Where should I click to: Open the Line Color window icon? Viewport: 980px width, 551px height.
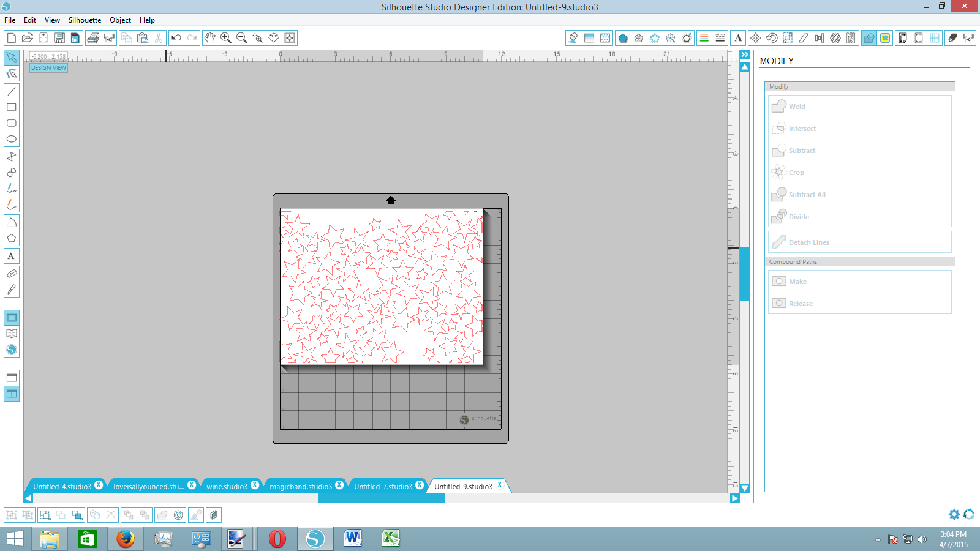click(704, 38)
